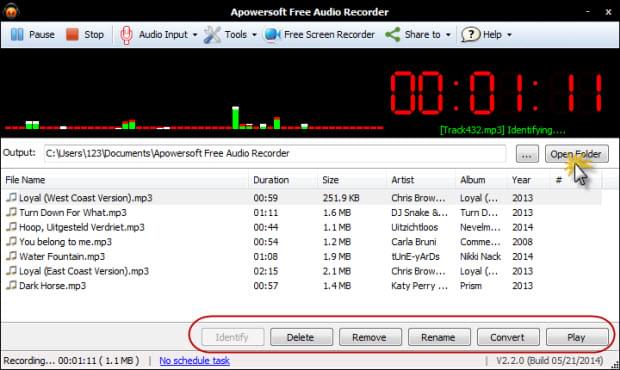Launch Free Screen Recorder from toolbar text
The width and height of the screenshot is (620, 370).
pyautogui.click(x=329, y=35)
